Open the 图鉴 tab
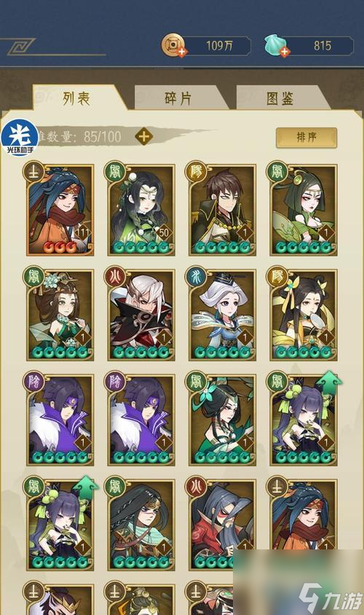This screenshot has width=364, height=615. [280, 98]
